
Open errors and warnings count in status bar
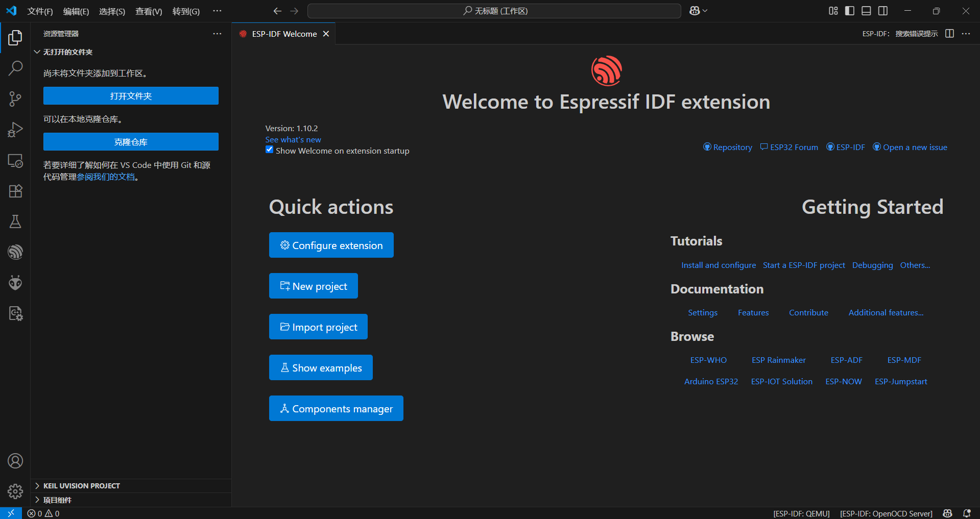pyautogui.click(x=43, y=513)
